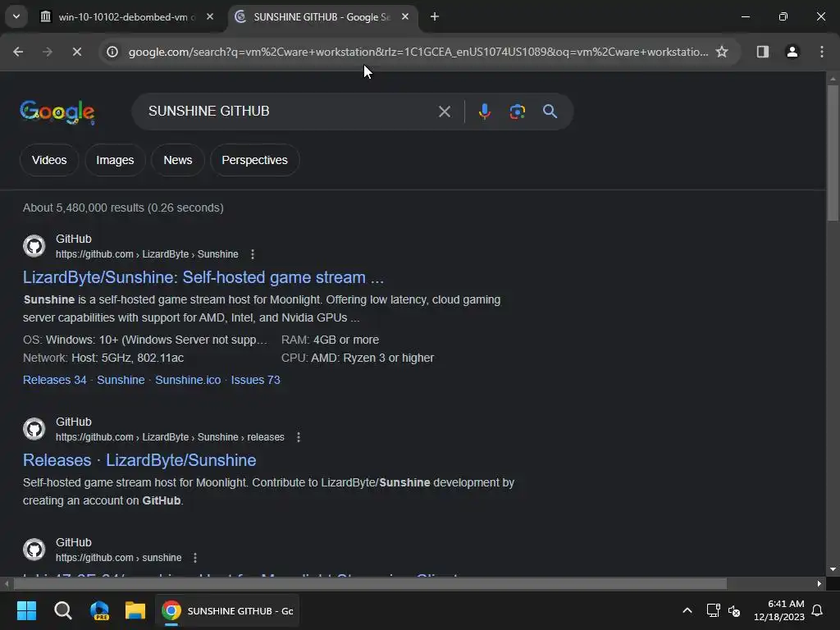Click the scroll right arrow
The image size is (840, 630).
[x=819, y=583]
